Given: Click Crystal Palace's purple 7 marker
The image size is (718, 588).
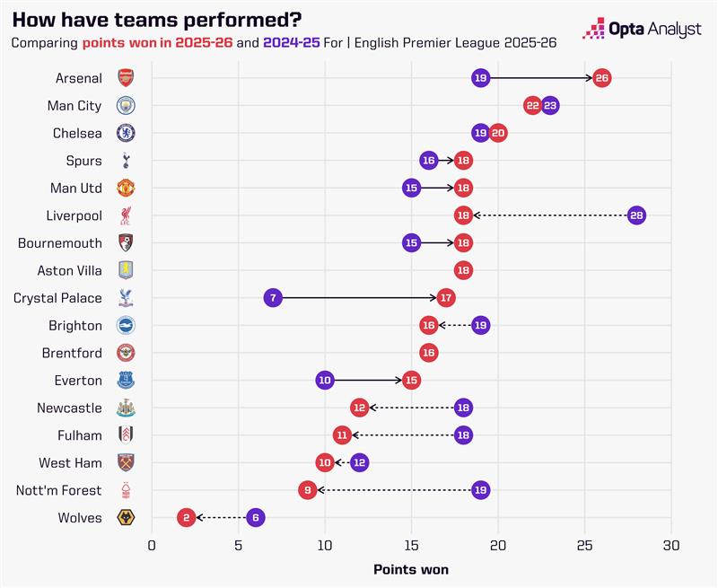Looking at the screenshot, I should 273,298.
